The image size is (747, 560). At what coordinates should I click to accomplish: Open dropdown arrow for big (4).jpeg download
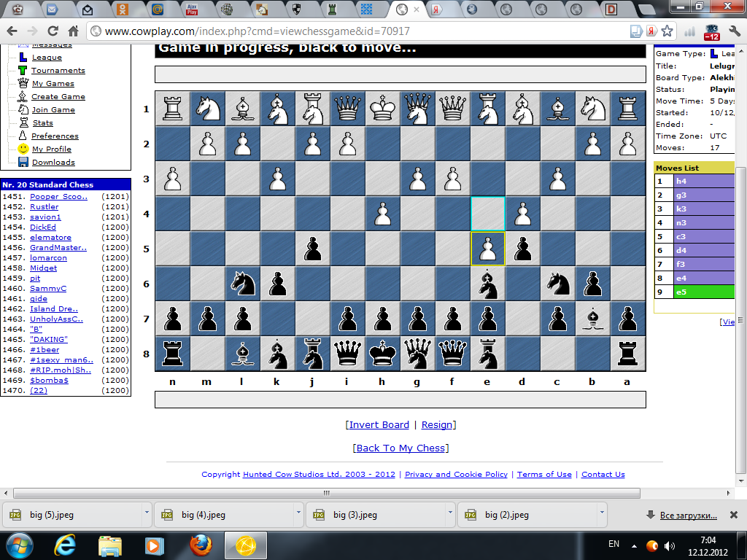click(x=298, y=513)
